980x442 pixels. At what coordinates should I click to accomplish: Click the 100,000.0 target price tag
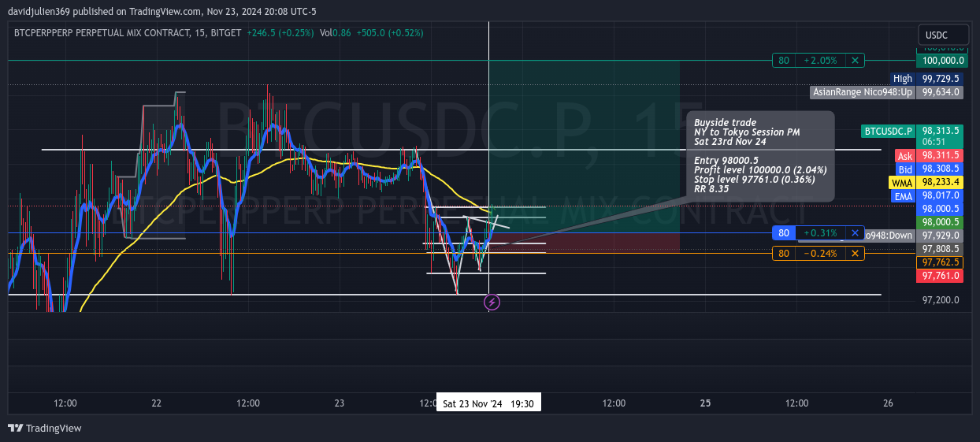(x=941, y=61)
